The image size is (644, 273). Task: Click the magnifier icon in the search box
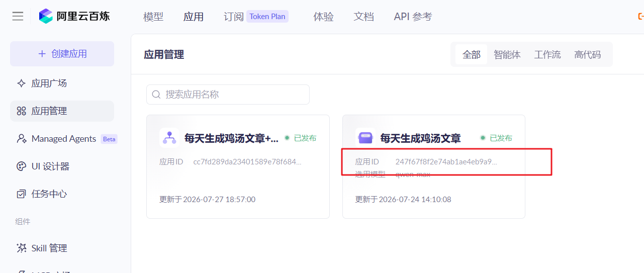pos(156,95)
